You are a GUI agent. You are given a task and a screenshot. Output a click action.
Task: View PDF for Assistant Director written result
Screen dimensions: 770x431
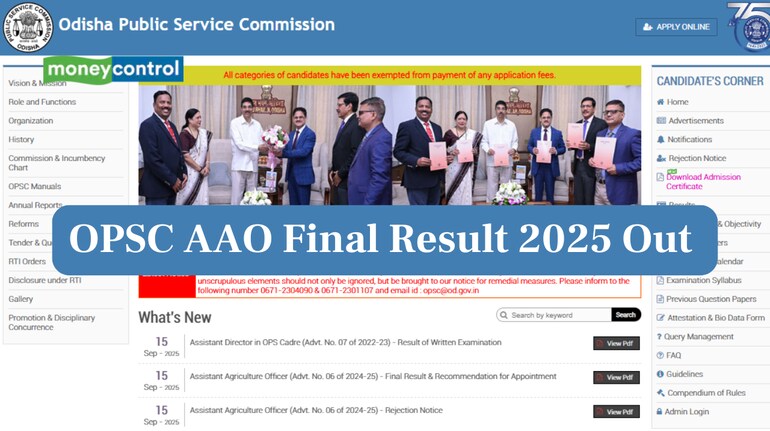(616, 344)
